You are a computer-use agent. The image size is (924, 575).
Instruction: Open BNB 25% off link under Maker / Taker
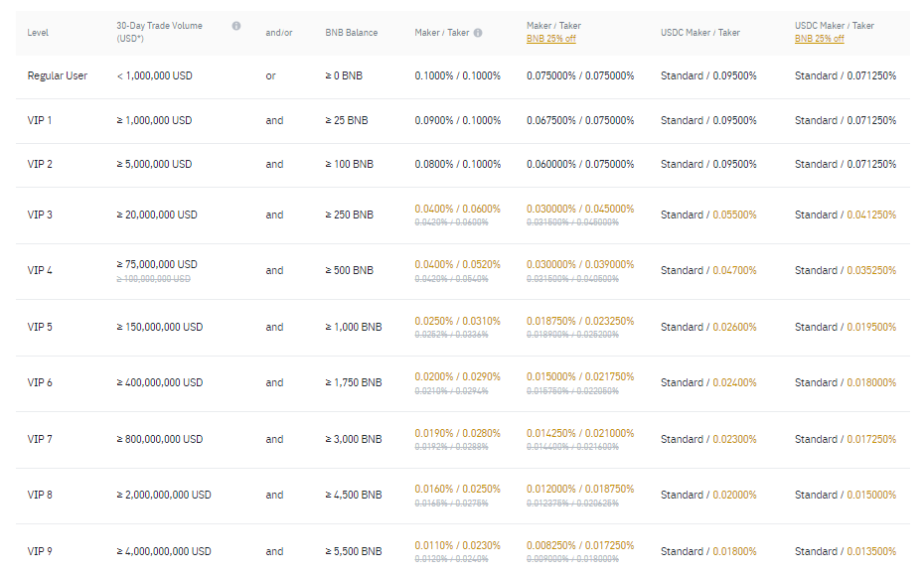(x=550, y=39)
